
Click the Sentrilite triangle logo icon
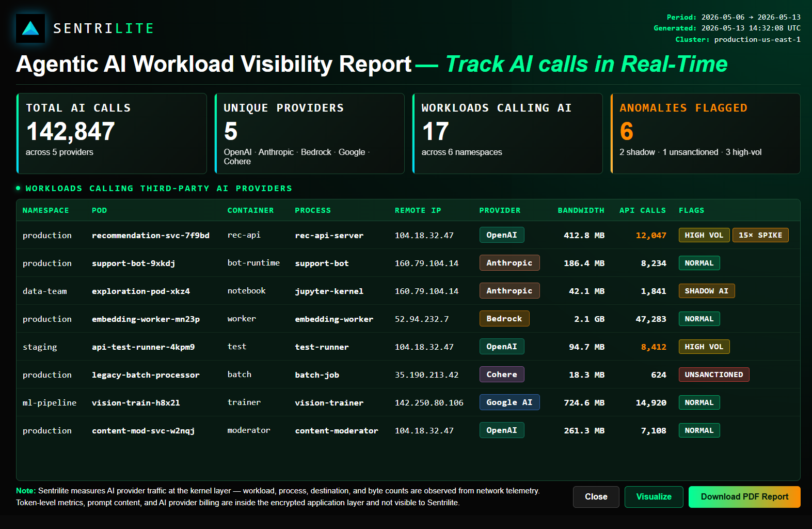30,28
